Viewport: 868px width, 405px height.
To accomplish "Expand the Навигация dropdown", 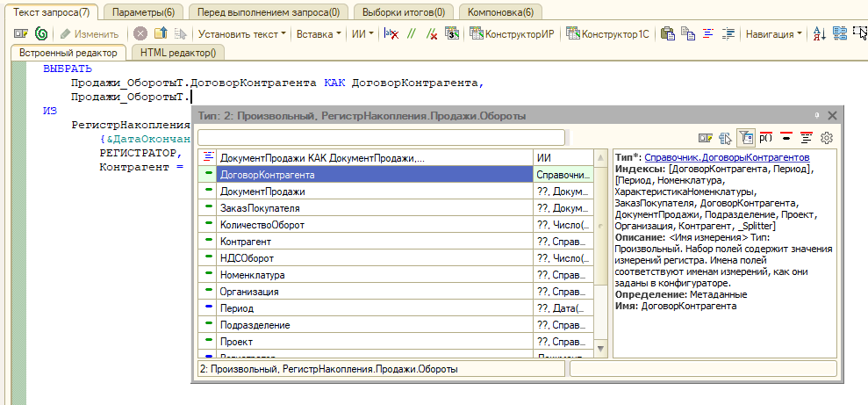I will tap(773, 34).
